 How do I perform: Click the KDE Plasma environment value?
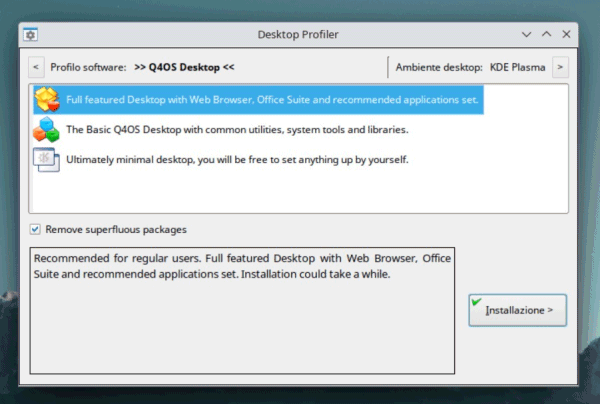(x=517, y=67)
